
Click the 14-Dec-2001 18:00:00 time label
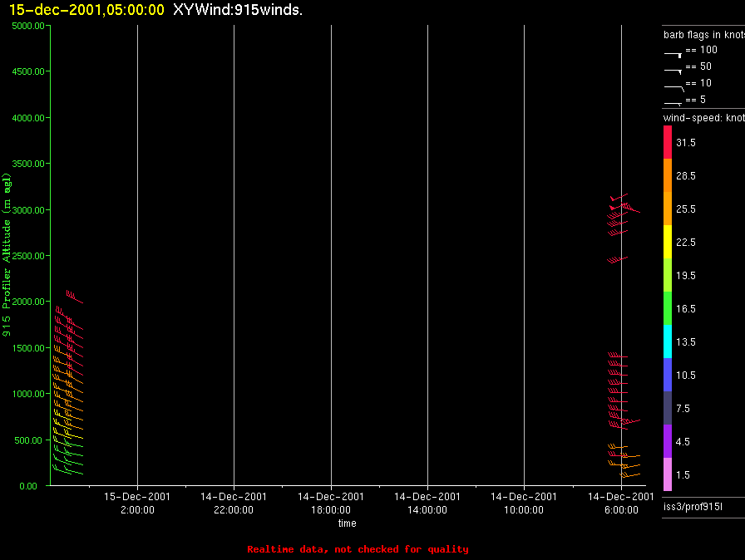pyautogui.click(x=331, y=503)
